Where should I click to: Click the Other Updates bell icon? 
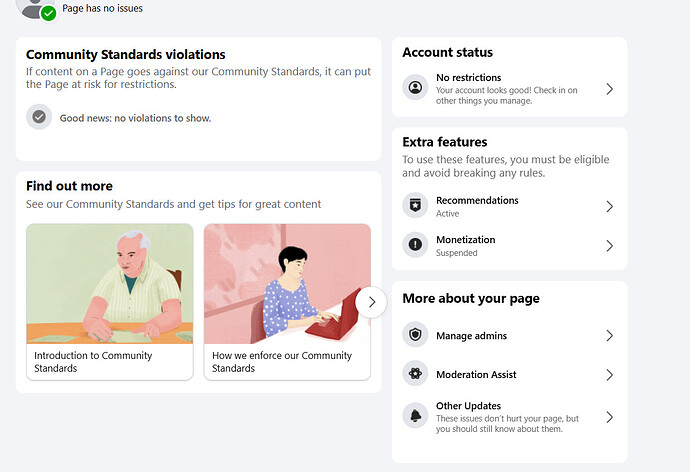415,416
